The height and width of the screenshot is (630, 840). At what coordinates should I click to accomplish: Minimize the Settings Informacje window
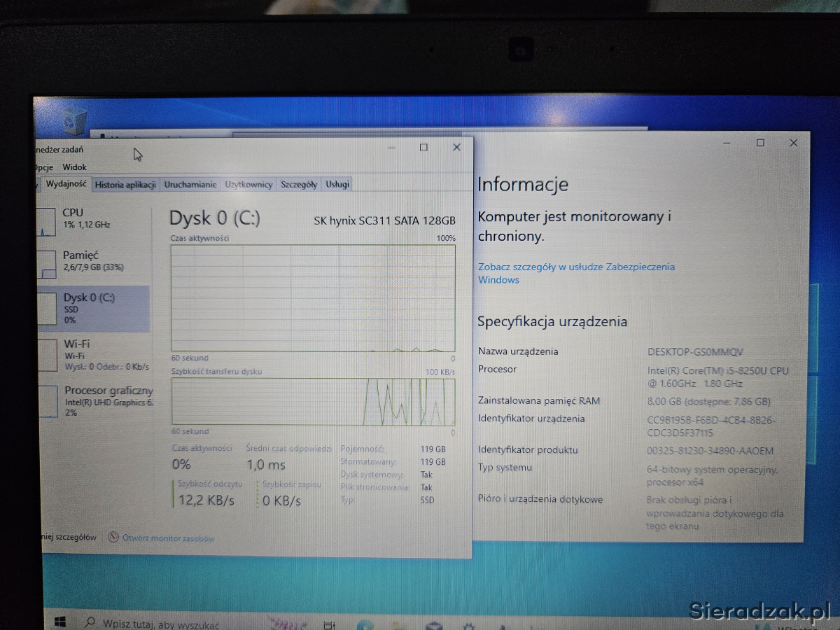(728, 143)
